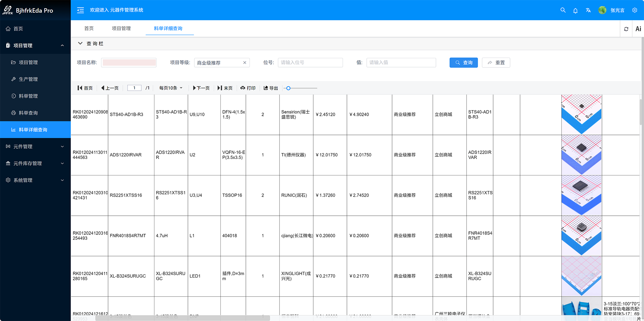Screen dimensions: 644x321
Task: Clear the 商业级推荐 project level selection
Action: [244, 63]
